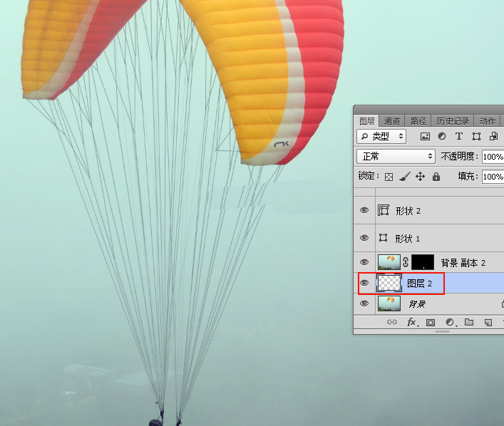
Task: Open the 正常 blend mode dropdown
Action: [396, 156]
